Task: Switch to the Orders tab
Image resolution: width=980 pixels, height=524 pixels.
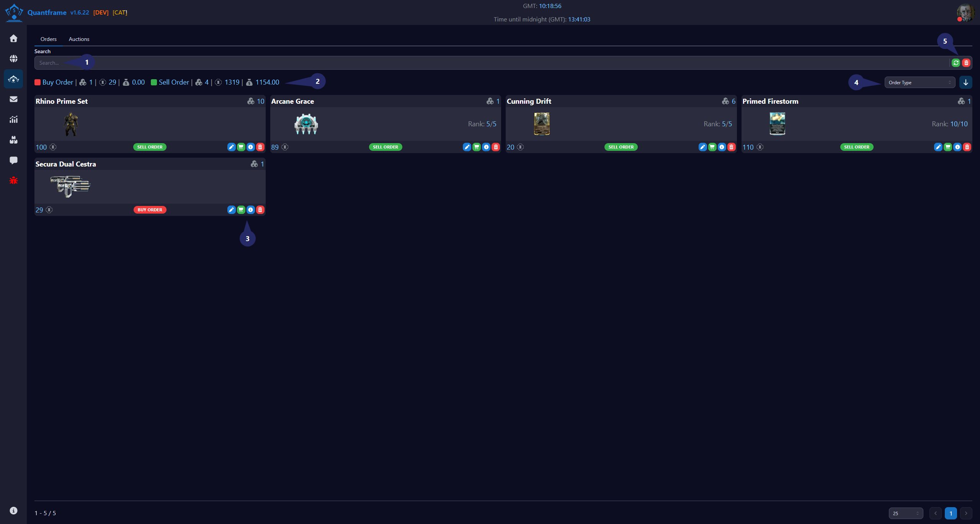Action: 49,39
